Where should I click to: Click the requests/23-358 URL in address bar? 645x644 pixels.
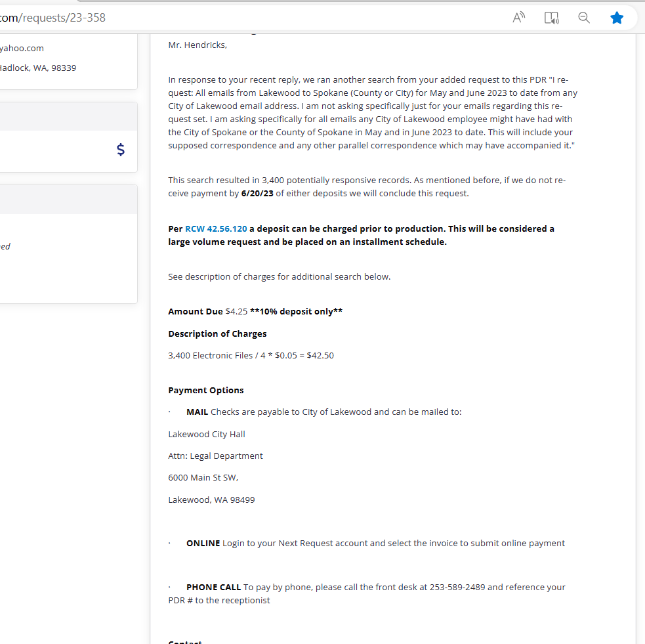pos(63,18)
